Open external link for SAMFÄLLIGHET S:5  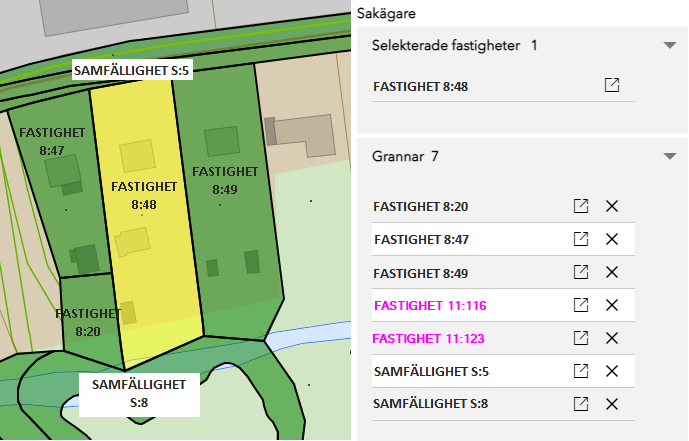click(x=580, y=371)
